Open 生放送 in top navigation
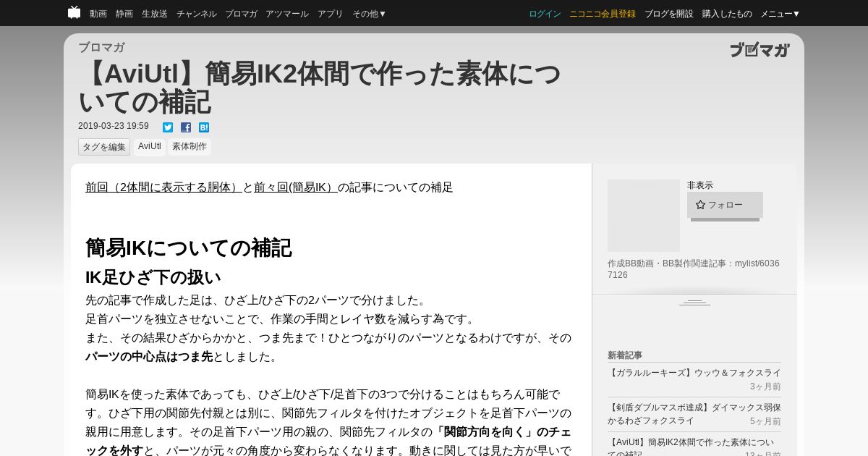868x456 pixels. (155, 14)
